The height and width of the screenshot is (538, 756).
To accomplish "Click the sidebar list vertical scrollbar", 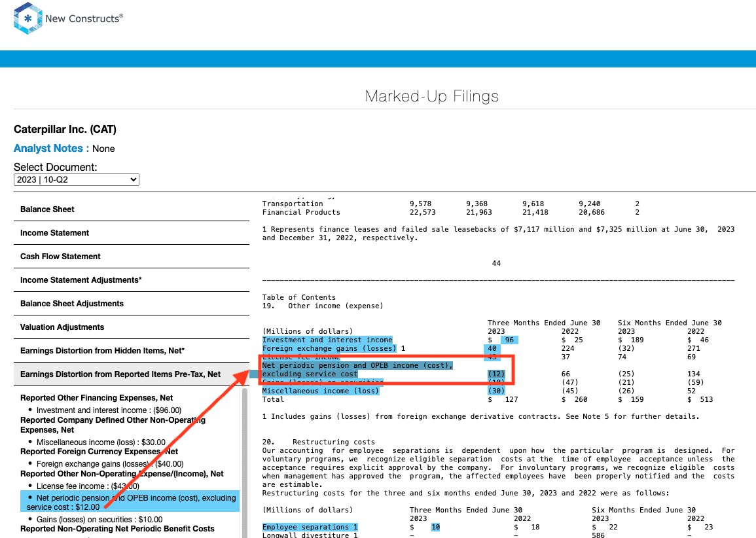I will (244, 463).
